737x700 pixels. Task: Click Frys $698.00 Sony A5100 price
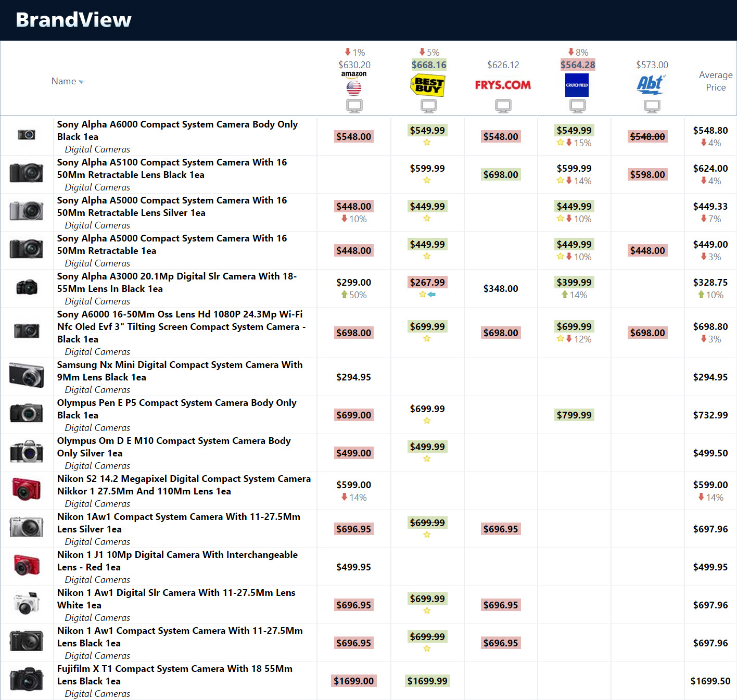501,174
